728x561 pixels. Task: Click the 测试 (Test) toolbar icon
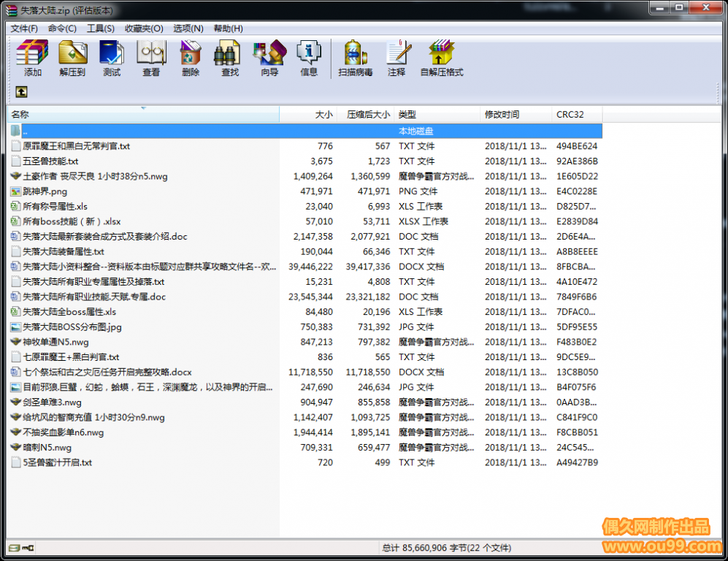coord(112,58)
